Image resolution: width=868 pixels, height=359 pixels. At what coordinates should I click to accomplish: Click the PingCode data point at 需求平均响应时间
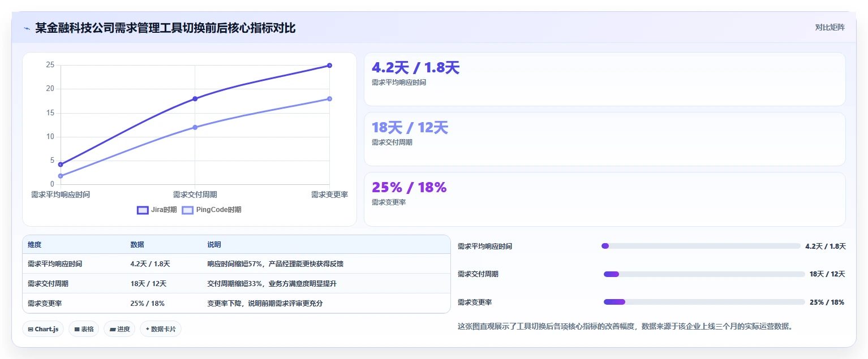click(x=61, y=176)
